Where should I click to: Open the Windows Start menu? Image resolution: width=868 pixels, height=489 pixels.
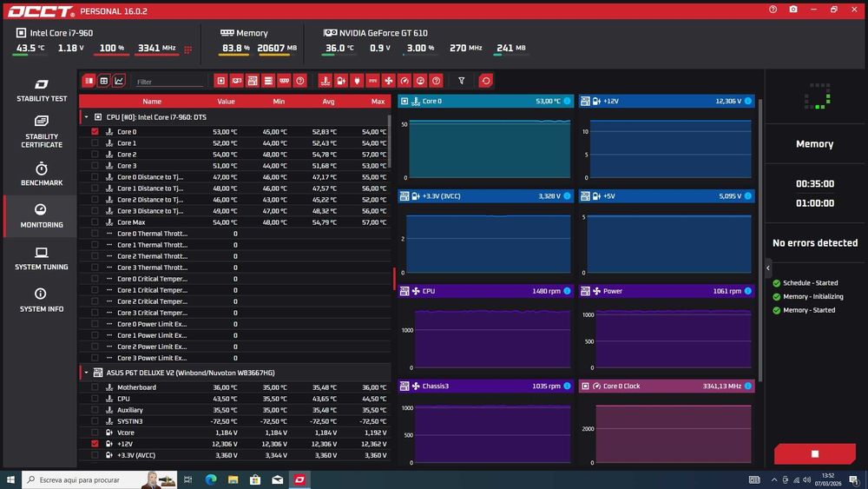10,479
